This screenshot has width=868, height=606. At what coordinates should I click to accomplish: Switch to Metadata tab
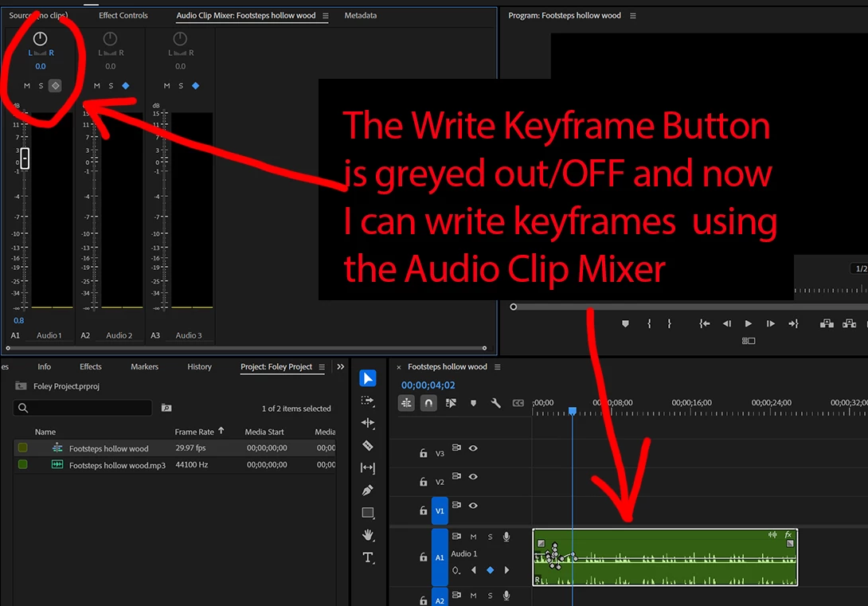361,15
